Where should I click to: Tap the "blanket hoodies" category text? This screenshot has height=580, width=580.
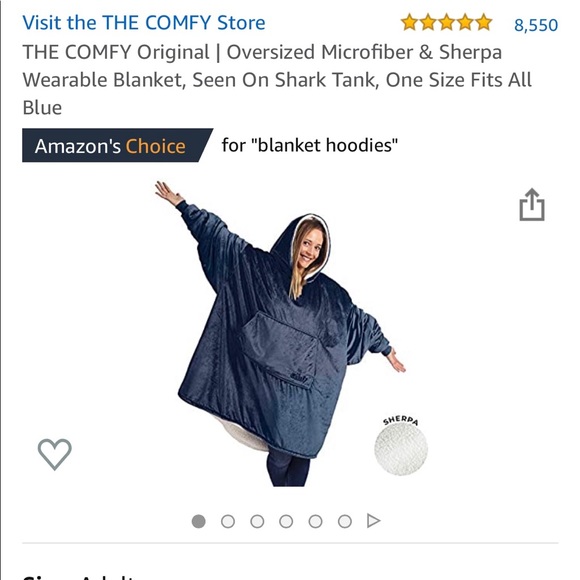(x=324, y=145)
